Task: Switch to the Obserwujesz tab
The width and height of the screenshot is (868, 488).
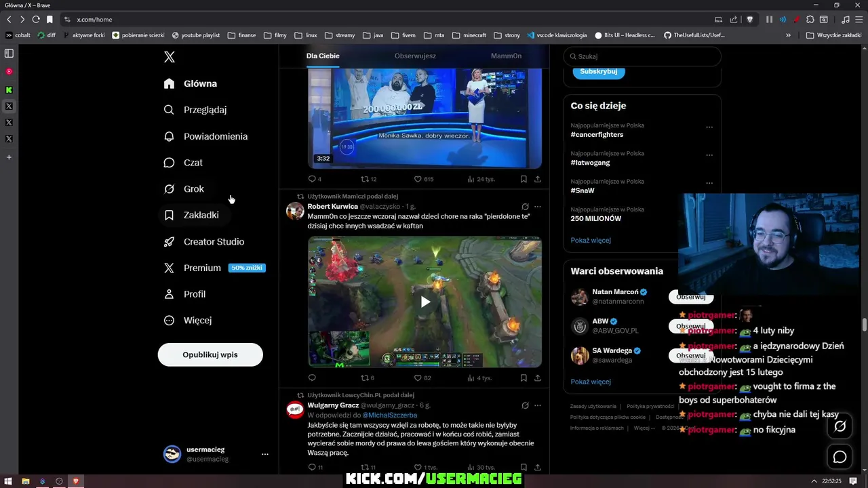Action: point(415,56)
